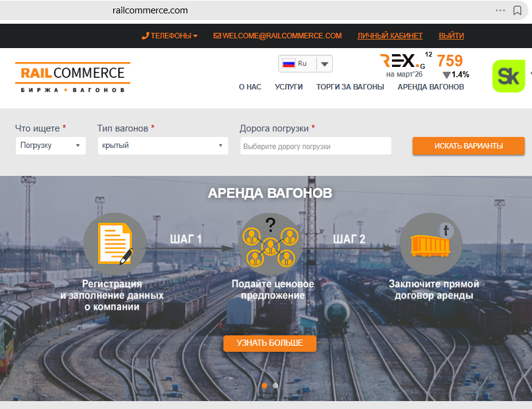Expand the 'Что ищете' Погрузку dropdown
This screenshot has width=532, height=409.
(51, 146)
